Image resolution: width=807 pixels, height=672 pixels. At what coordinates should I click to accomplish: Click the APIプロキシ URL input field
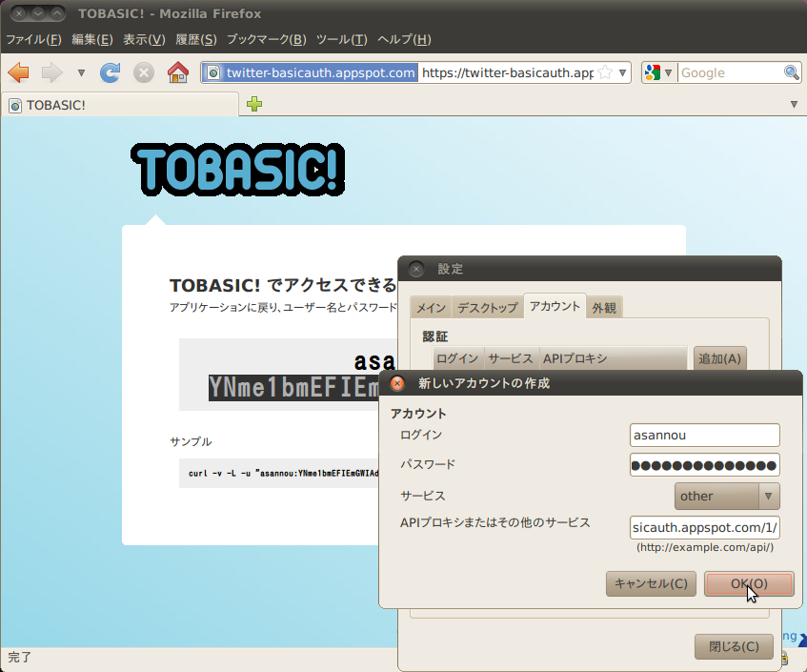point(705,528)
